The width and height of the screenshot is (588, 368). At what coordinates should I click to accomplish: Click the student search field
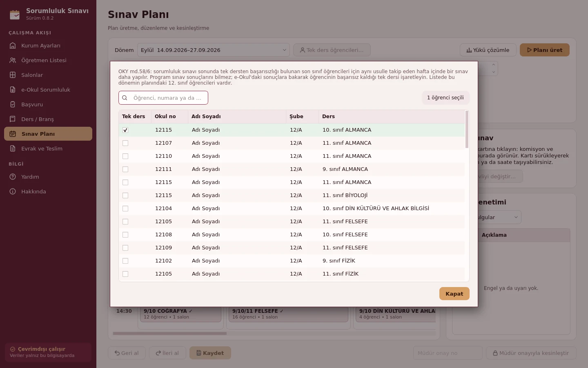163,98
